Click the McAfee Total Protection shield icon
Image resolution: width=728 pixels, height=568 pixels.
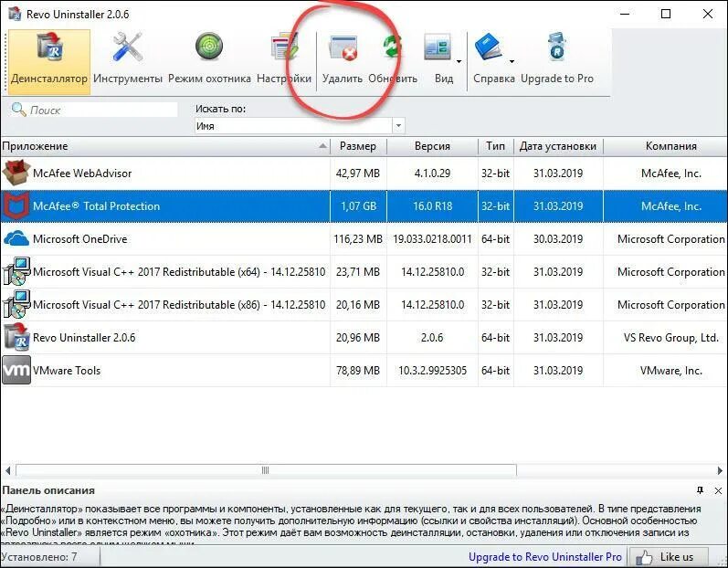click(x=16, y=205)
